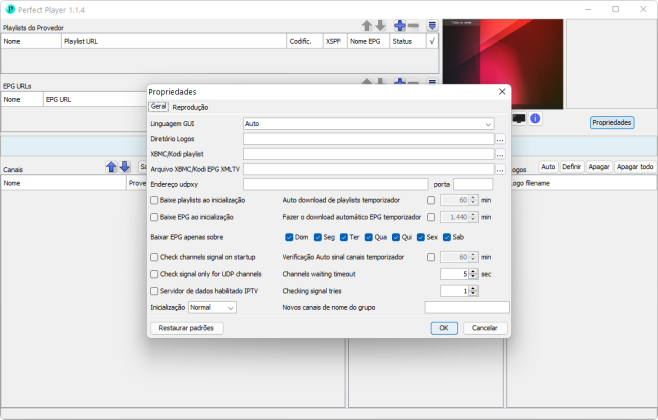Switch to the Geral tab
This screenshot has width=658, height=420.
coord(158,107)
